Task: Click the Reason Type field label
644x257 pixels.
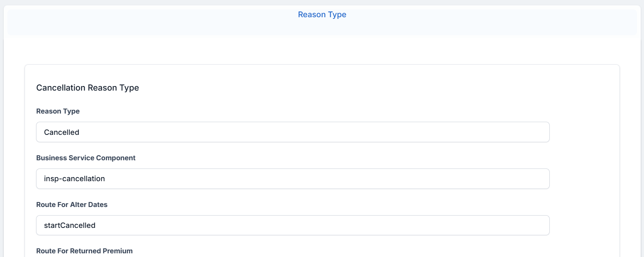Action: coord(58,111)
